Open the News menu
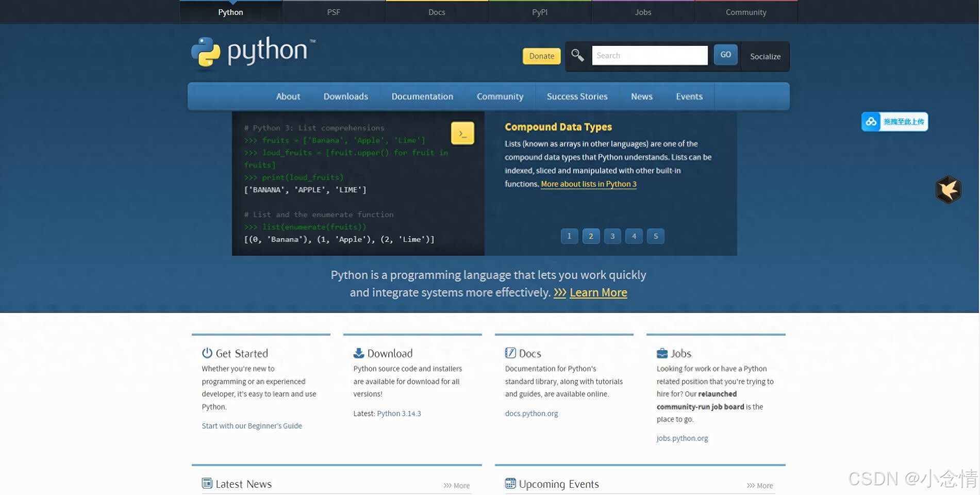Viewport: 980px width, 495px height. coord(642,96)
